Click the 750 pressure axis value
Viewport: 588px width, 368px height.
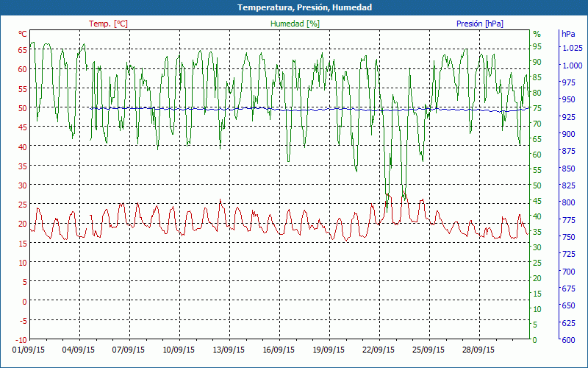tap(568, 237)
